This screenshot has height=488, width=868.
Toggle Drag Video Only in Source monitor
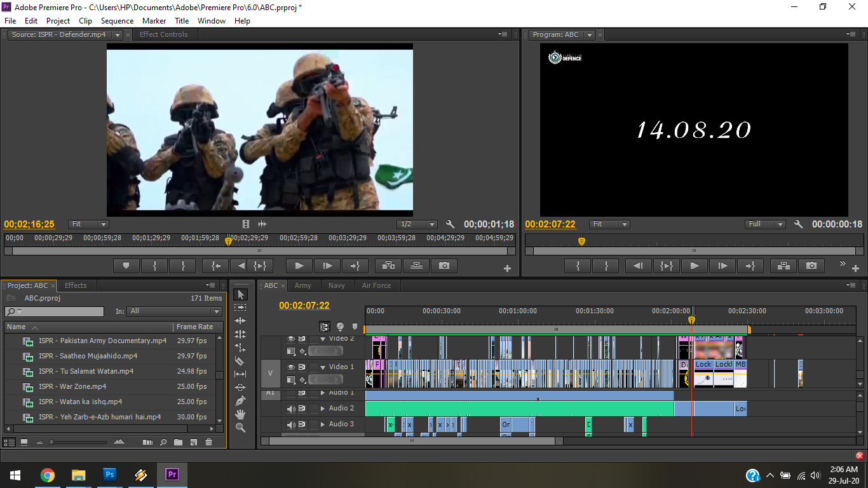pyautogui.click(x=246, y=224)
